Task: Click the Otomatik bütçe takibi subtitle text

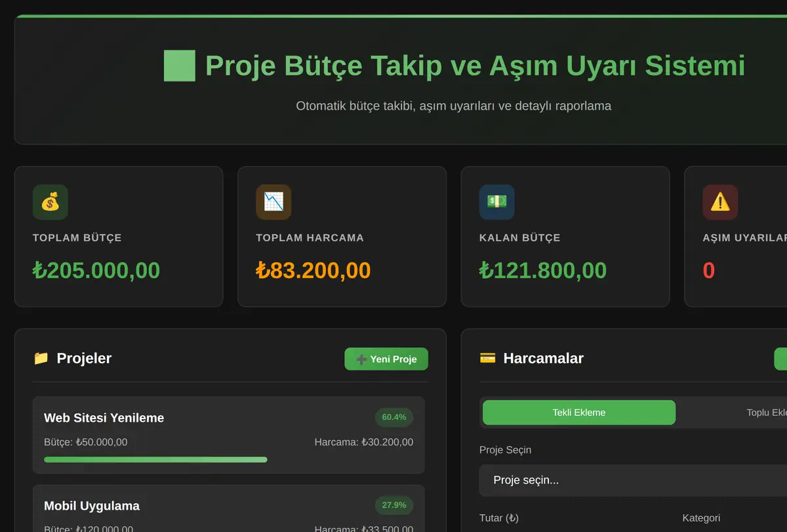Action: [454, 106]
